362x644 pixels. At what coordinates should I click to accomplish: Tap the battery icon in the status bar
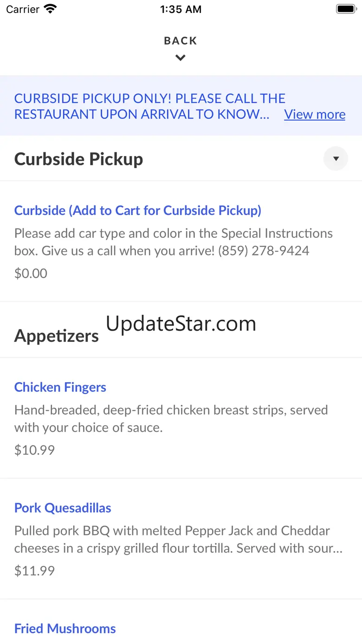pyautogui.click(x=346, y=9)
